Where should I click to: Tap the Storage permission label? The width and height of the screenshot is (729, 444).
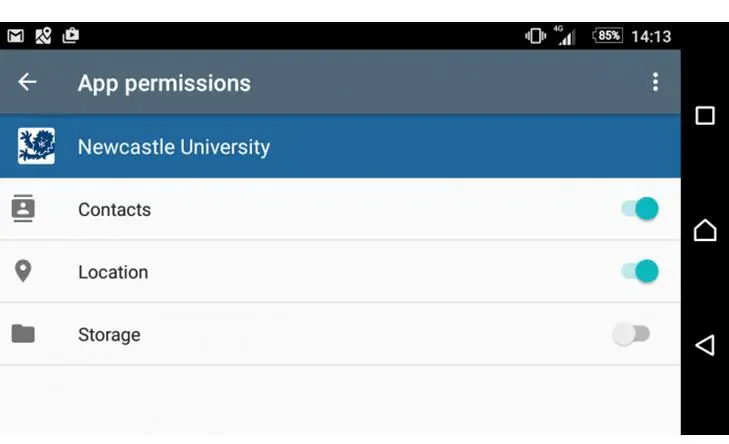[x=109, y=335]
